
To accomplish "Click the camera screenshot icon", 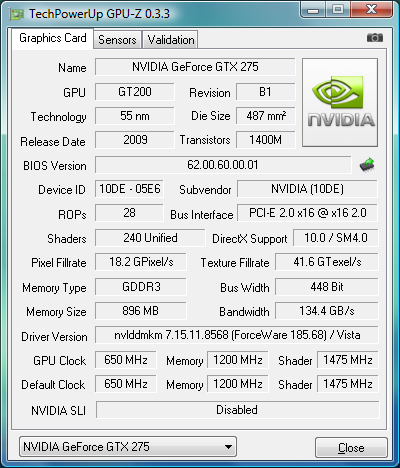I will [x=375, y=38].
